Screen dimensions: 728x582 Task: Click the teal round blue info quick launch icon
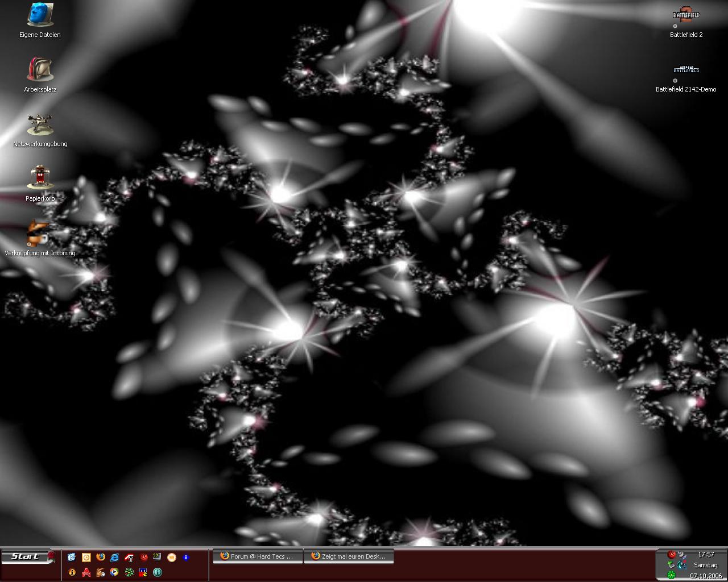158,572
